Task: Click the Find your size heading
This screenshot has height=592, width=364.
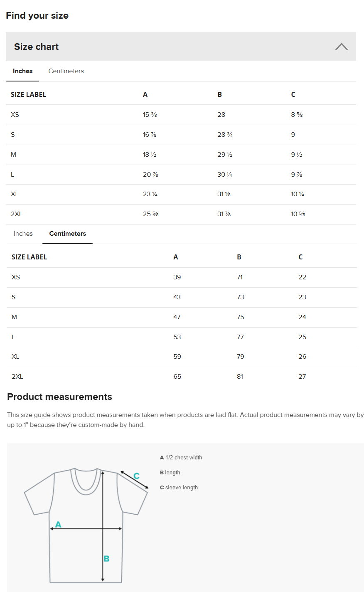Action: tap(37, 16)
